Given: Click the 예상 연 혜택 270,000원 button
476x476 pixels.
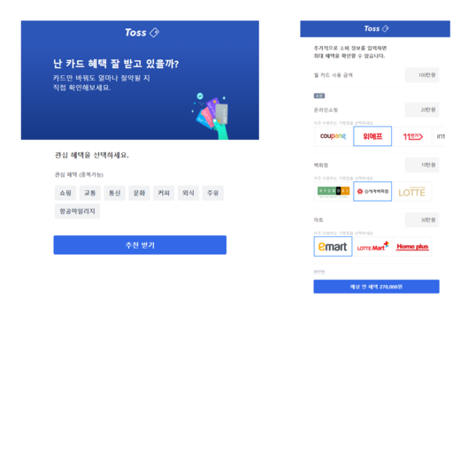Looking at the screenshot, I should (376, 287).
